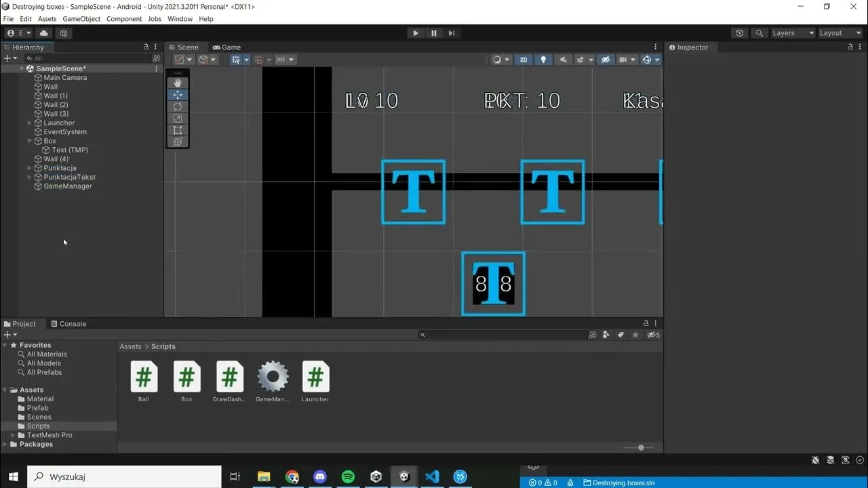
Task: Select the Rect transform tool
Action: pos(178,130)
